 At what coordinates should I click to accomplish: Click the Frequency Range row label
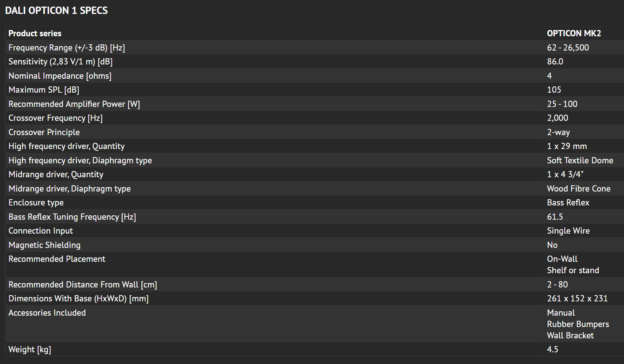click(x=67, y=48)
